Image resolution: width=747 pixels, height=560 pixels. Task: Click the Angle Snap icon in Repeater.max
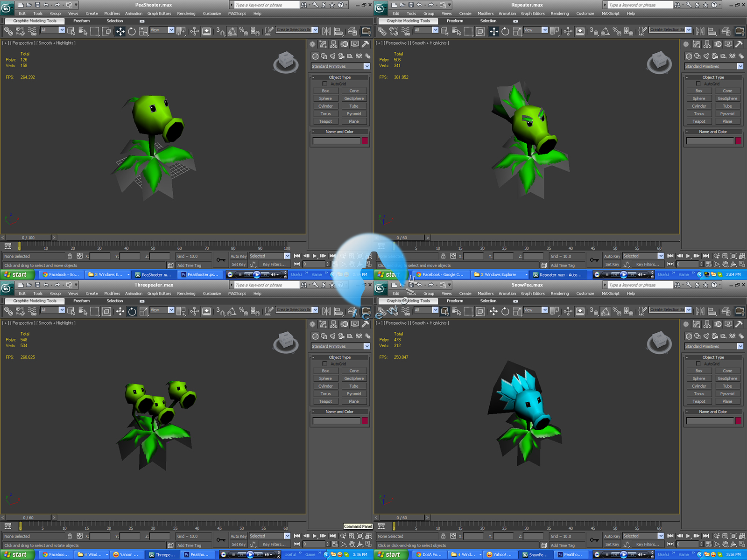point(605,31)
